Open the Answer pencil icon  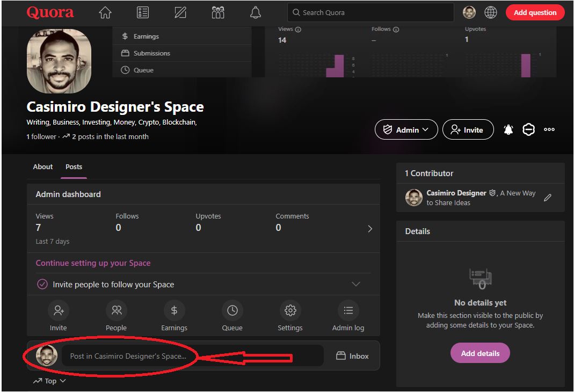click(180, 13)
